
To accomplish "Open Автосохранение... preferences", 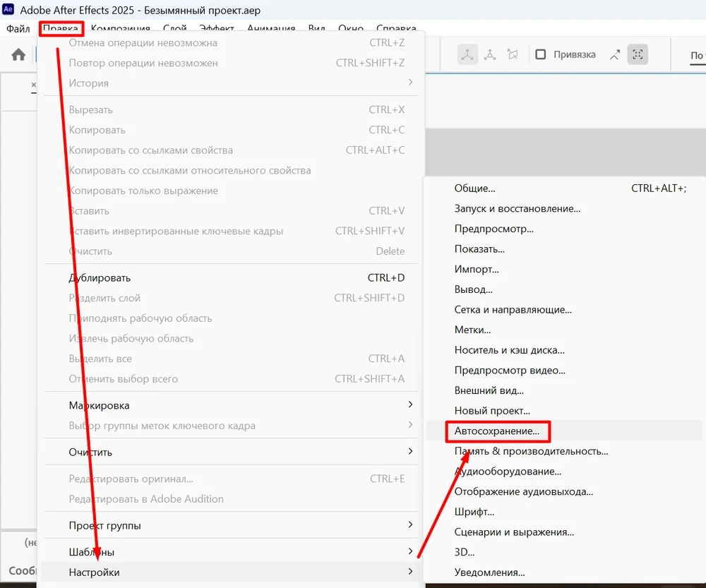I will click(x=565, y=431).
